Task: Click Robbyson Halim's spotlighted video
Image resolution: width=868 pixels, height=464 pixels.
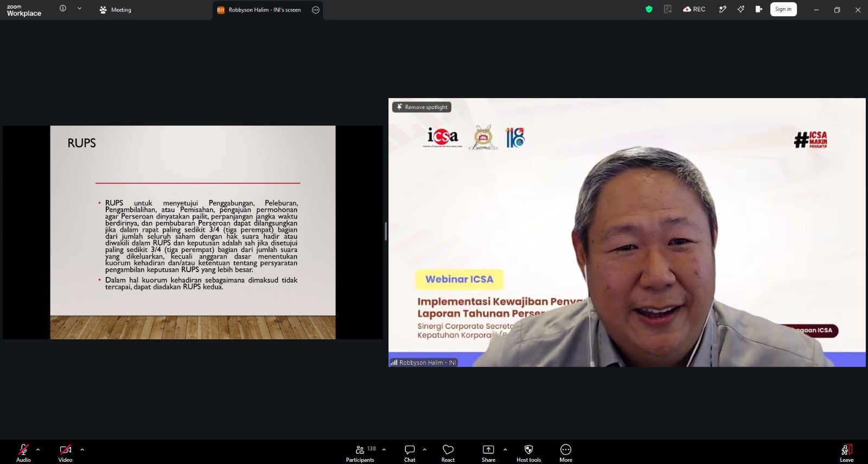Action: pyautogui.click(x=627, y=233)
